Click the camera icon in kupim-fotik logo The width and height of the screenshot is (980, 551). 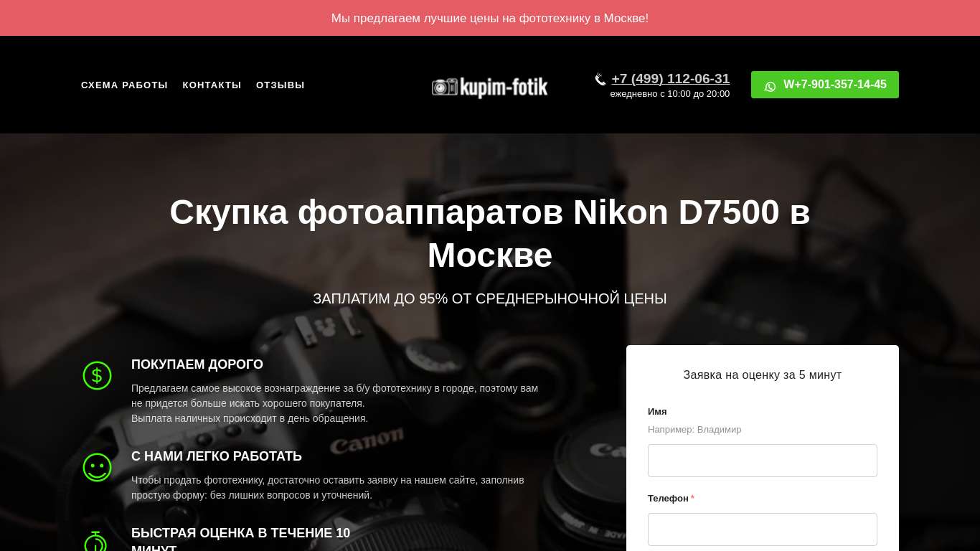click(x=444, y=87)
